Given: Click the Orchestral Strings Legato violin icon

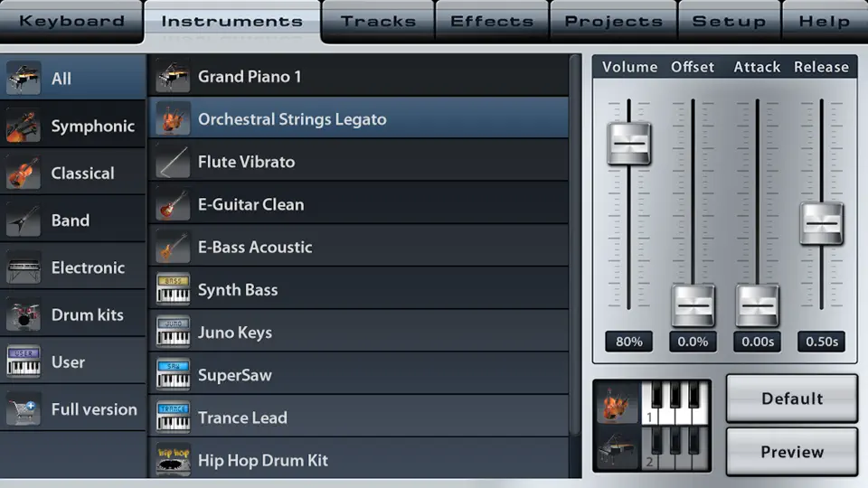Looking at the screenshot, I should coord(173,119).
